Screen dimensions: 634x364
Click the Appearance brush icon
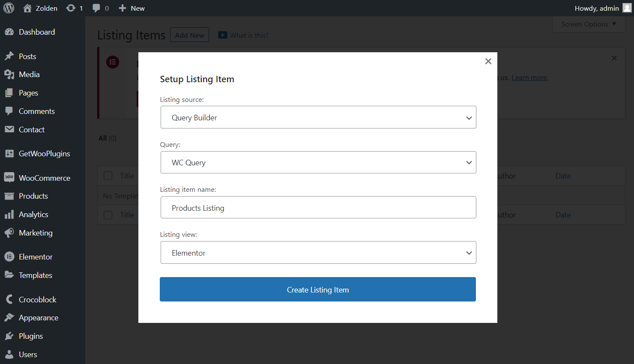(x=9, y=318)
